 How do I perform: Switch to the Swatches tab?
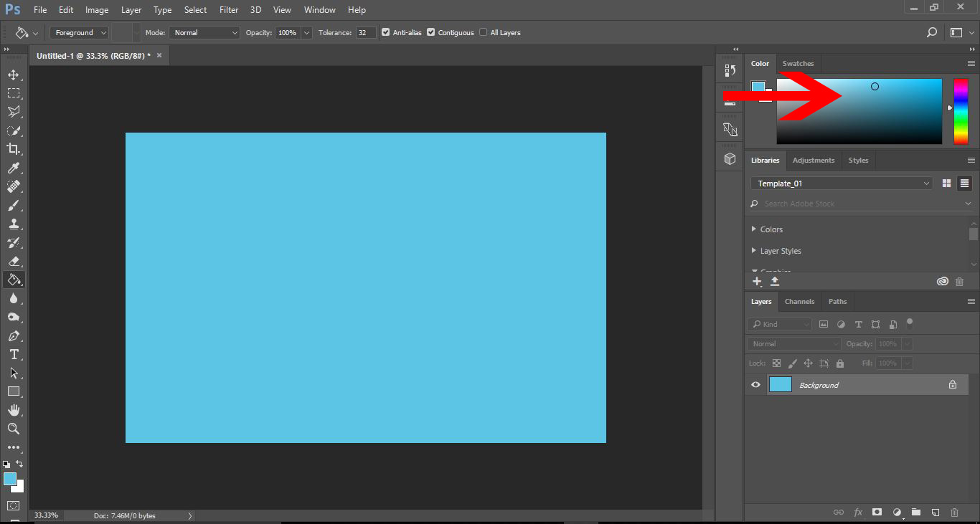pyautogui.click(x=798, y=63)
